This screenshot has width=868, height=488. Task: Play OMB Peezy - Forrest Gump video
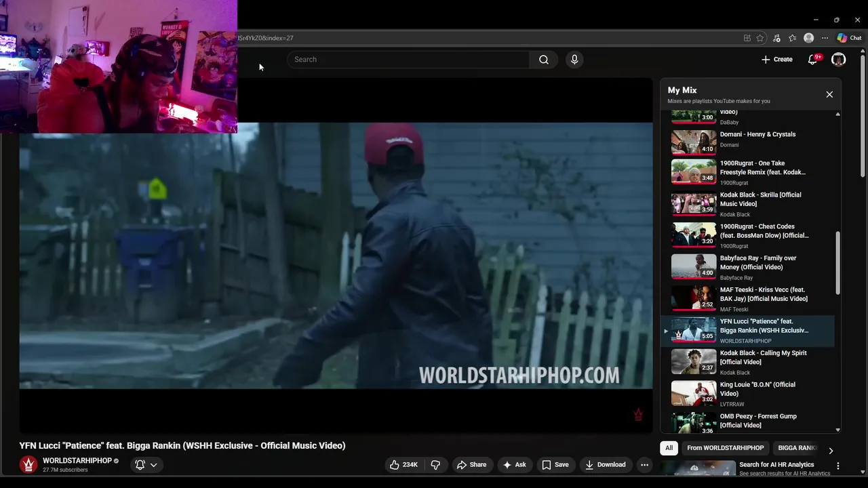pyautogui.click(x=747, y=422)
